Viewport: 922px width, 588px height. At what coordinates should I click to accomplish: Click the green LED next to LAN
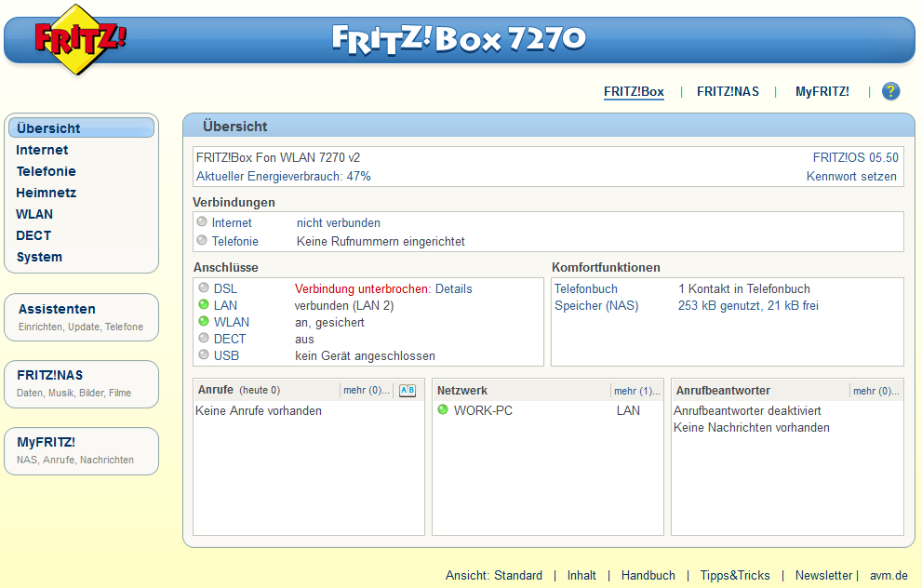pyautogui.click(x=204, y=304)
